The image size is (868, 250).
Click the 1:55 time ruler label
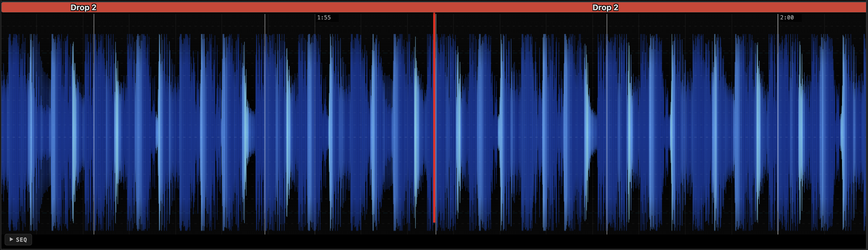(324, 17)
